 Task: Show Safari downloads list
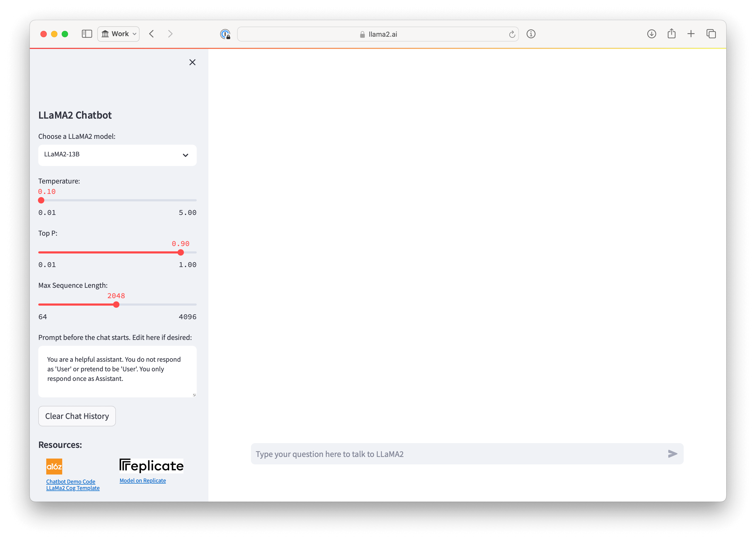click(652, 34)
